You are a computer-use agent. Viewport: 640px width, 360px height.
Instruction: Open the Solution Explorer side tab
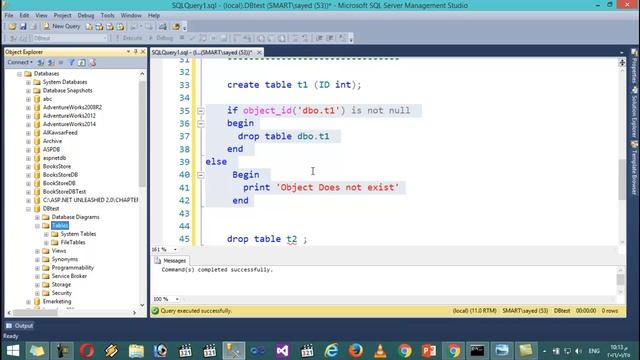[634, 111]
